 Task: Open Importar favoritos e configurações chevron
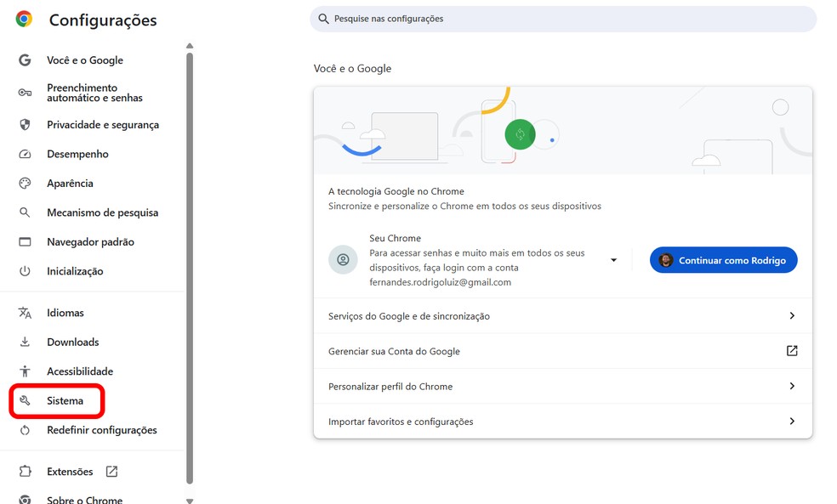[792, 422]
